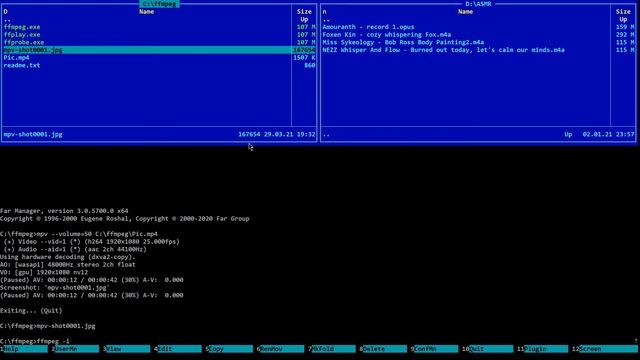The width and height of the screenshot is (640, 360).
Task: Click the '..' parent entry in left panel
Action: [7, 20]
